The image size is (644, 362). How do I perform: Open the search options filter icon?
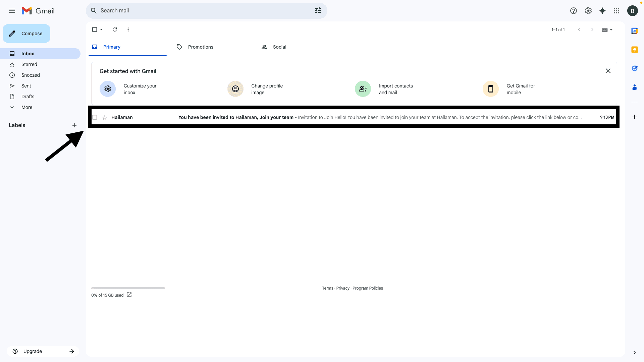tap(318, 11)
